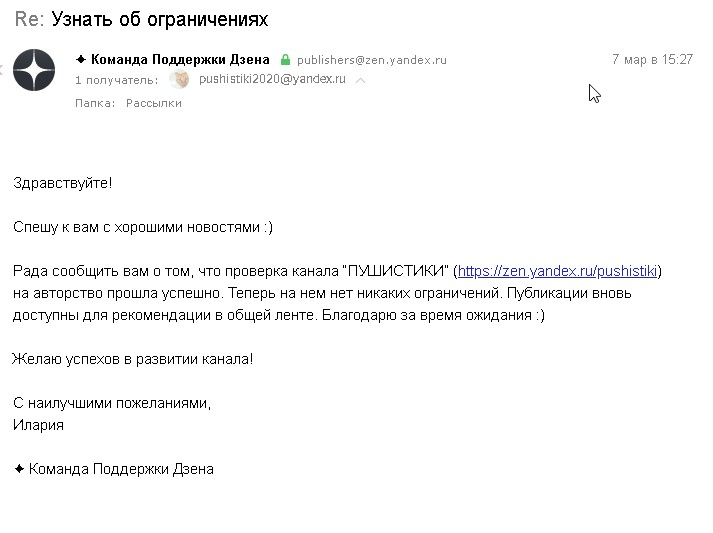This screenshot has height=533, width=713.
Task: Click the Re: prefix in the subject
Action: pos(30,19)
